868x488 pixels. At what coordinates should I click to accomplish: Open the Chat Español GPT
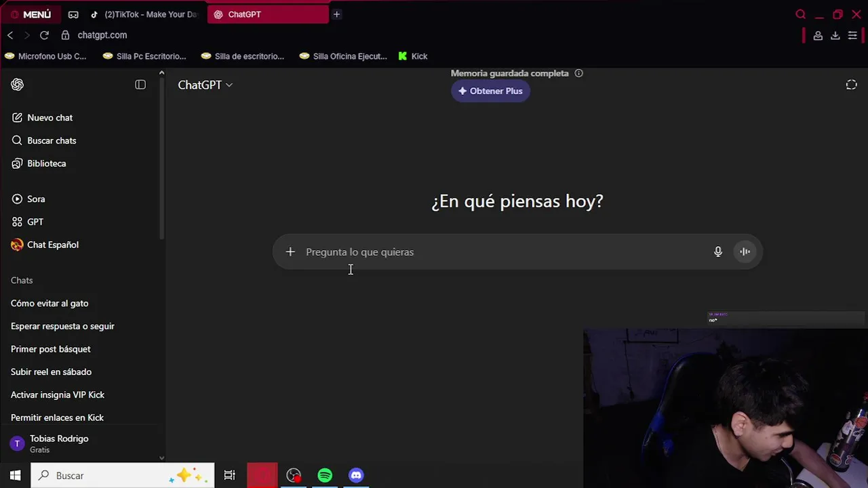[45, 245]
